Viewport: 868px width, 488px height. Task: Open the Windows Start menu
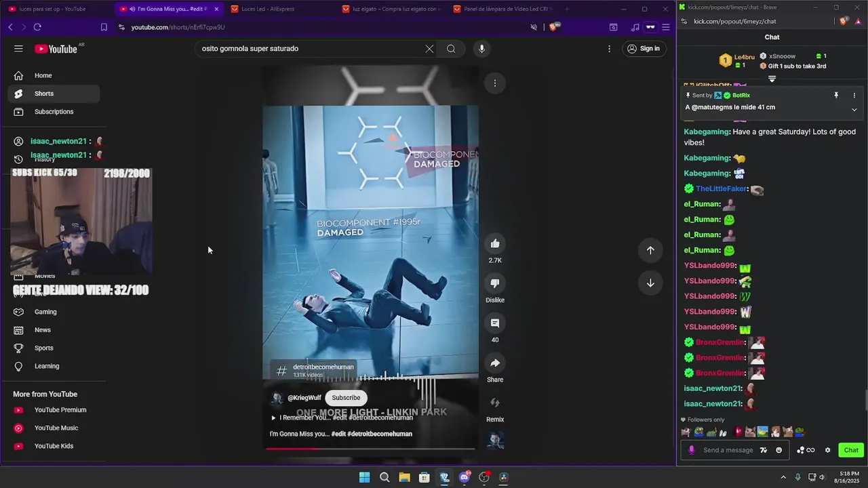[364, 477]
